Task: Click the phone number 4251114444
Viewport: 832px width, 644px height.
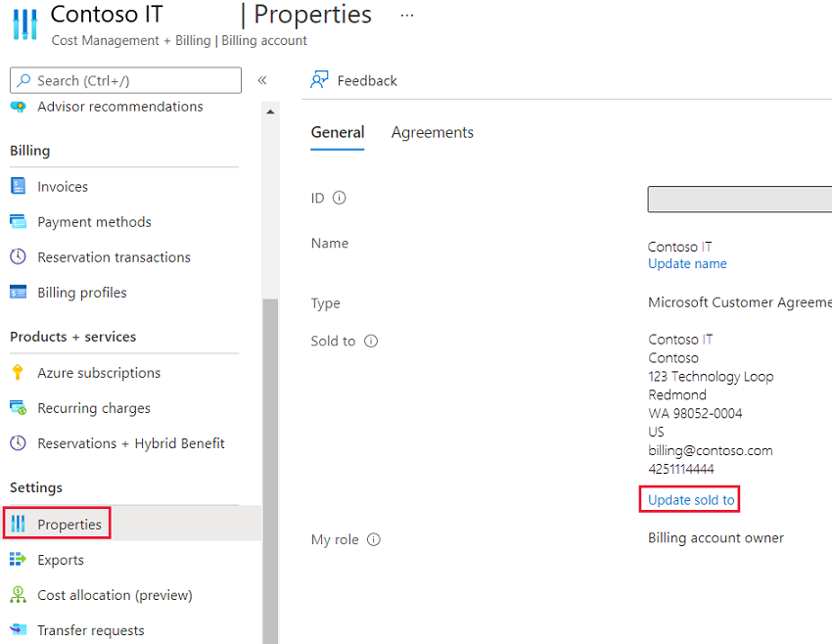Action: click(x=681, y=469)
